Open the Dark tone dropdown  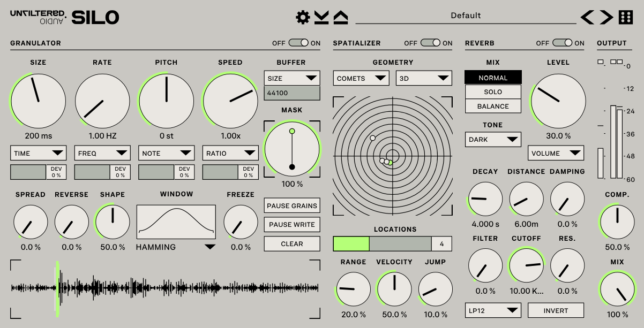(x=493, y=140)
